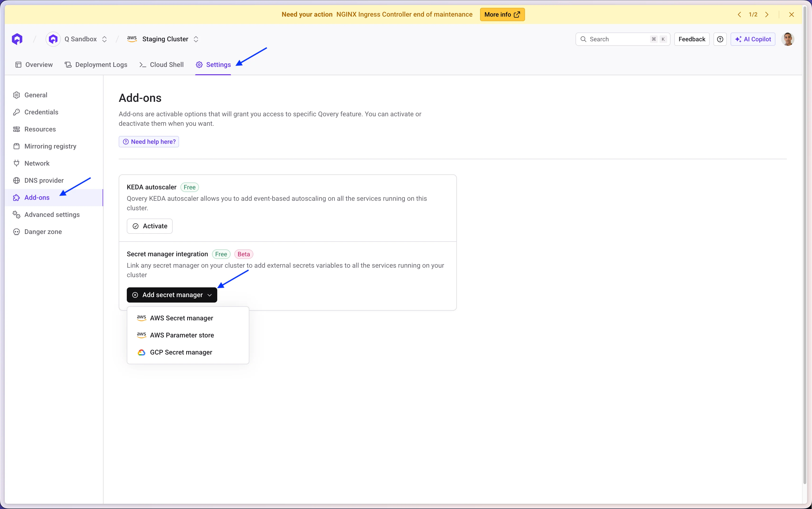Click the Google Cloud logo icon
Viewport: 812px width, 509px height.
click(142, 352)
